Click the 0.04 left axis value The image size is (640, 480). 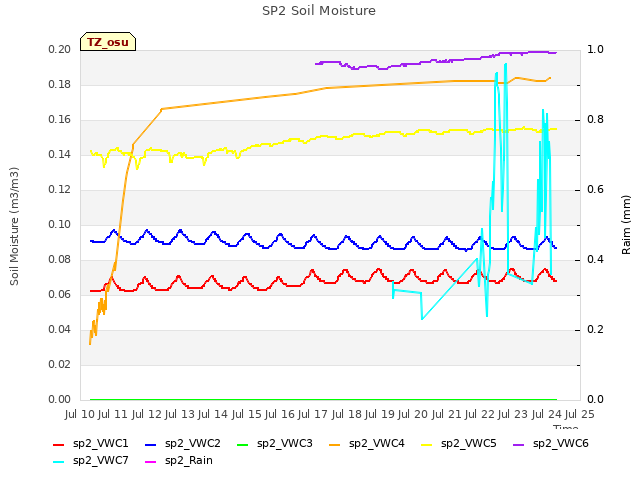[60, 330]
